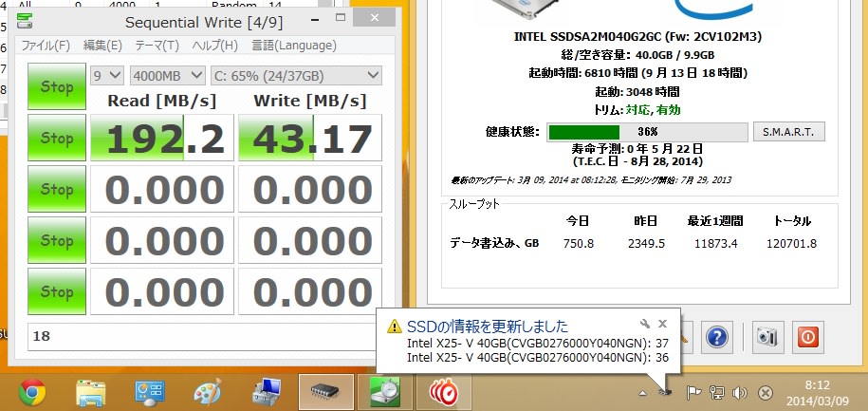The width and height of the screenshot is (868, 411).
Task: Click today's written data value 750.8
Action: click(579, 244)
